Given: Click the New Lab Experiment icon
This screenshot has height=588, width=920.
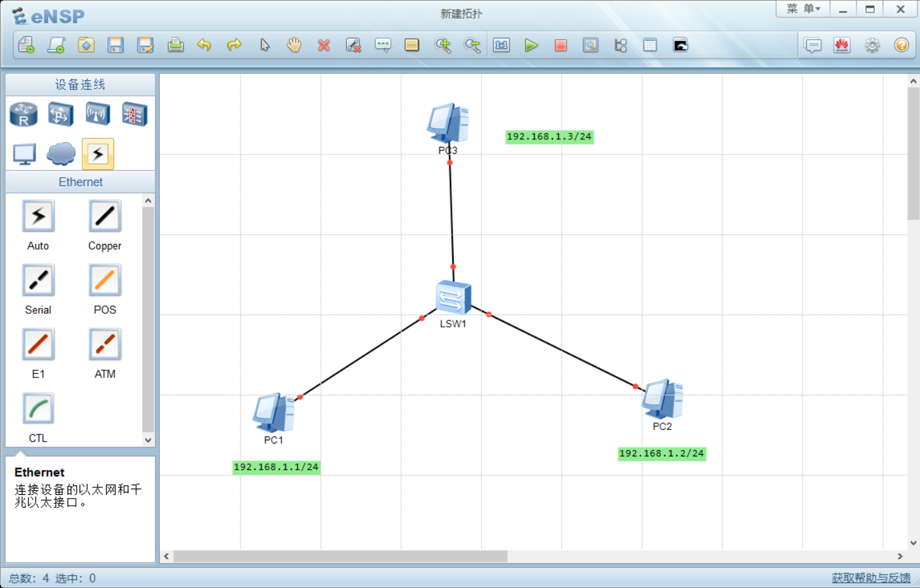Looking at the screenshot, I should click(x=56, y=45).
